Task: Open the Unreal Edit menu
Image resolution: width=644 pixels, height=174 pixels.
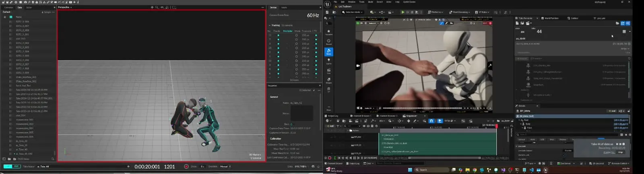Action: tap(343, 2)
